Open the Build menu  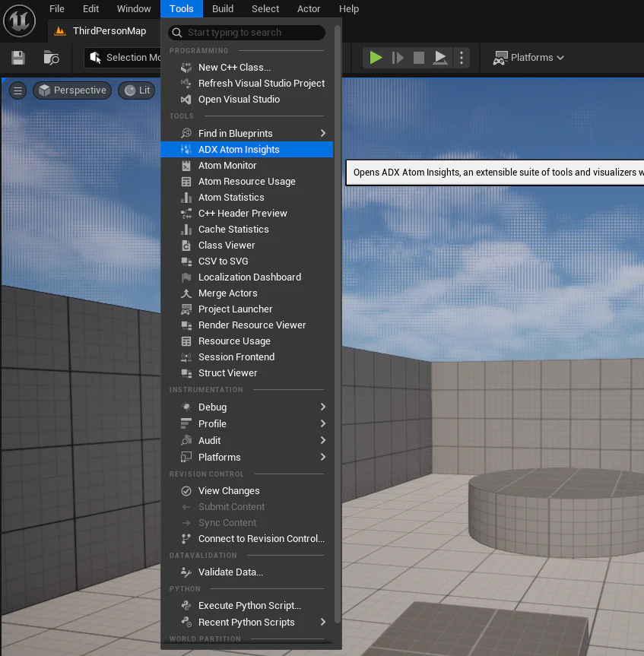click(x=223, y=9)
